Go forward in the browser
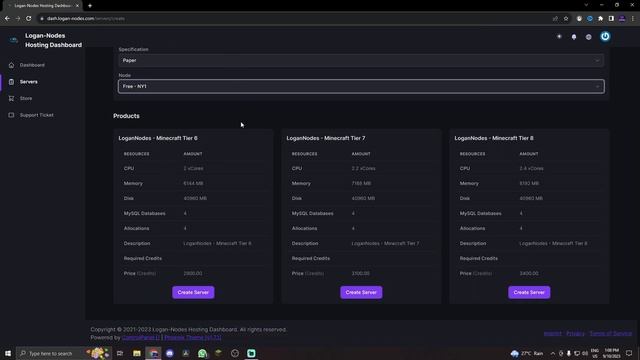Screen dimensions: 640x360 click(x=18, y=18)
